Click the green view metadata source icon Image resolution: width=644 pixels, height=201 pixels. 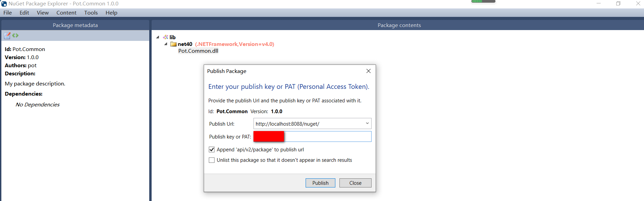pyautogui.click(x=15, y=35)
